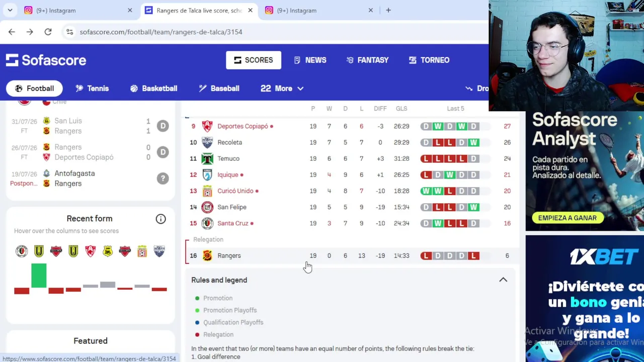644x362 pixels.
Task: Open the FANTASY section
Action: (x=367, y=60)
